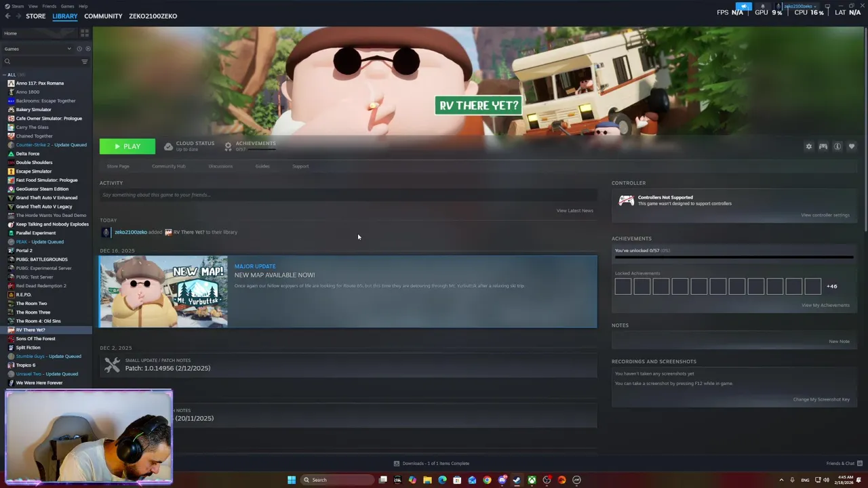Go forward with the right arrow

pyautogui.click(x=18, y=16)
